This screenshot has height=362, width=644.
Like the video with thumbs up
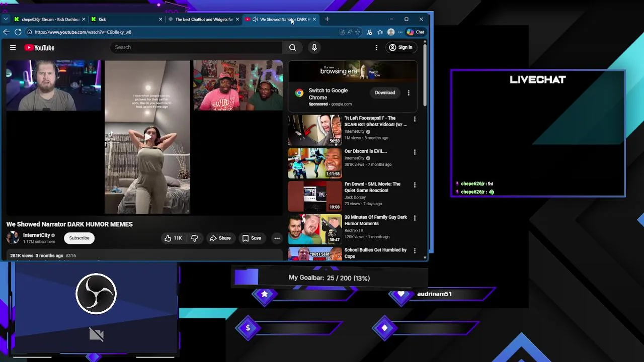coord(173,238)
